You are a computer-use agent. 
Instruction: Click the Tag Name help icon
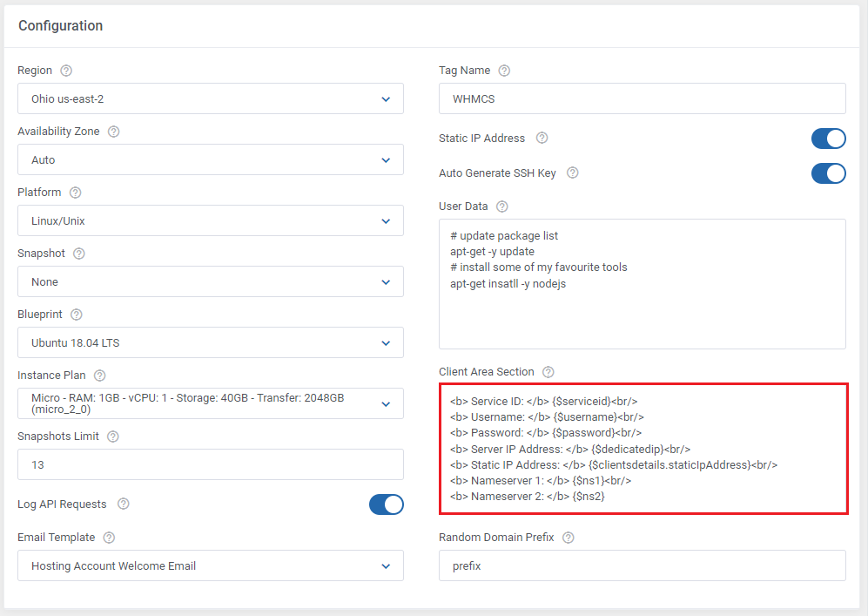[504, 71]
